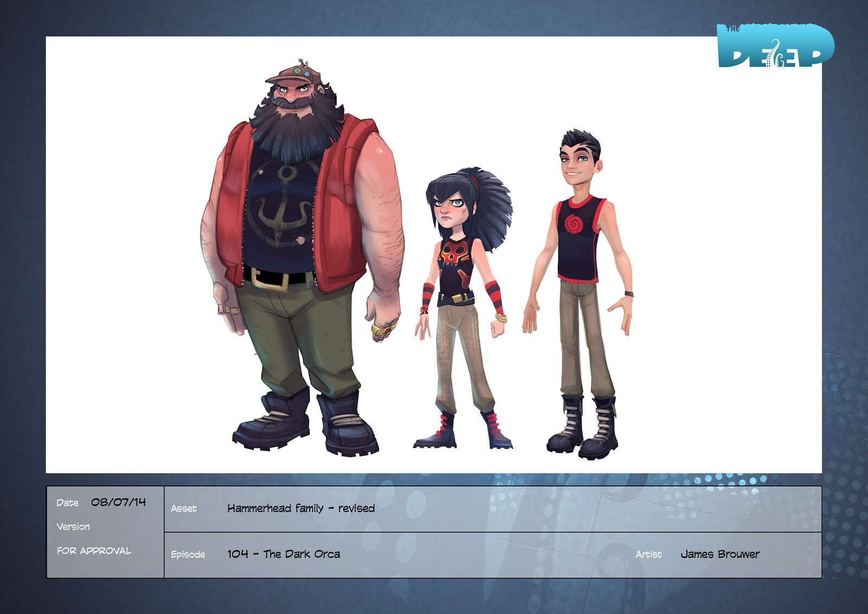Click the date value 08/07/14

click(118, 502)
